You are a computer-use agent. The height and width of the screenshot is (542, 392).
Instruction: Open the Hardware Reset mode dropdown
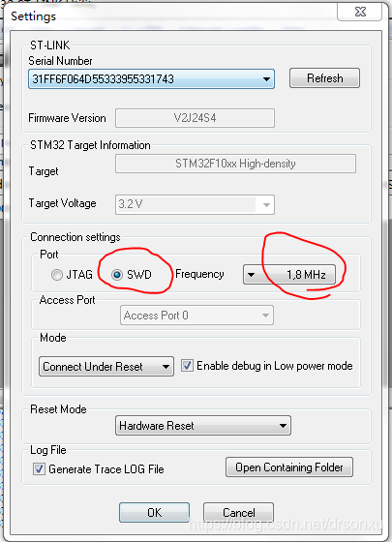[x=203, y=426]
